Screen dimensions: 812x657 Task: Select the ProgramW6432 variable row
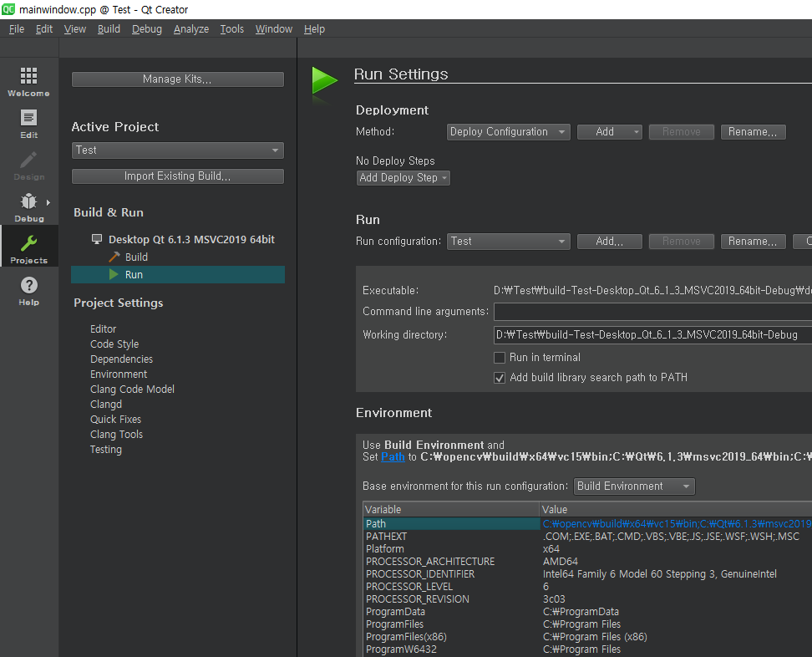(588, 649)
